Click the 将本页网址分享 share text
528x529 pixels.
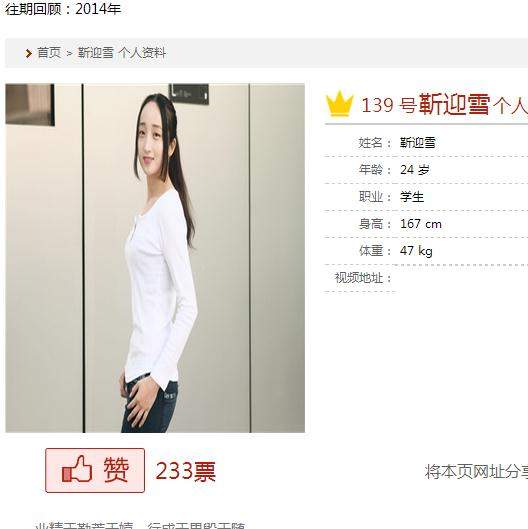476,471
